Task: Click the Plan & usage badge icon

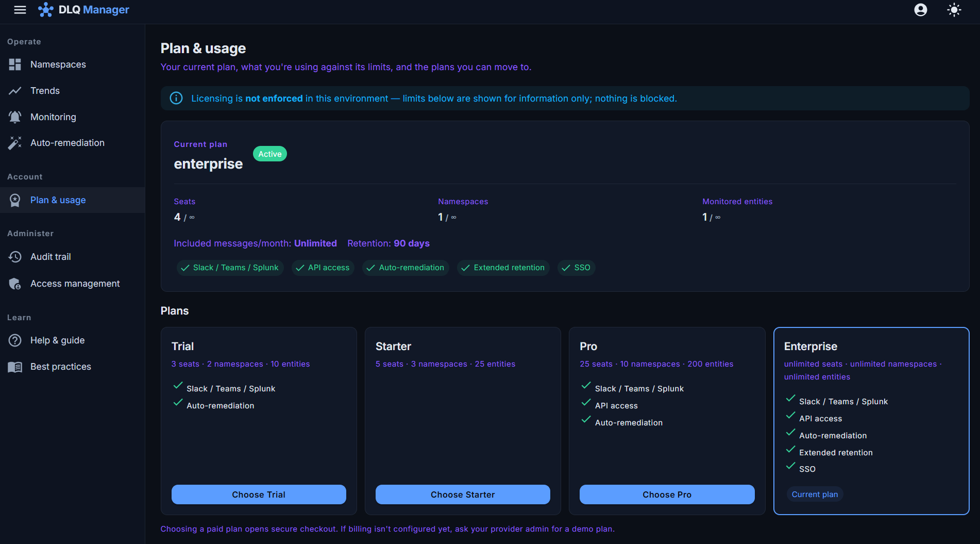Action: point(15,200)
